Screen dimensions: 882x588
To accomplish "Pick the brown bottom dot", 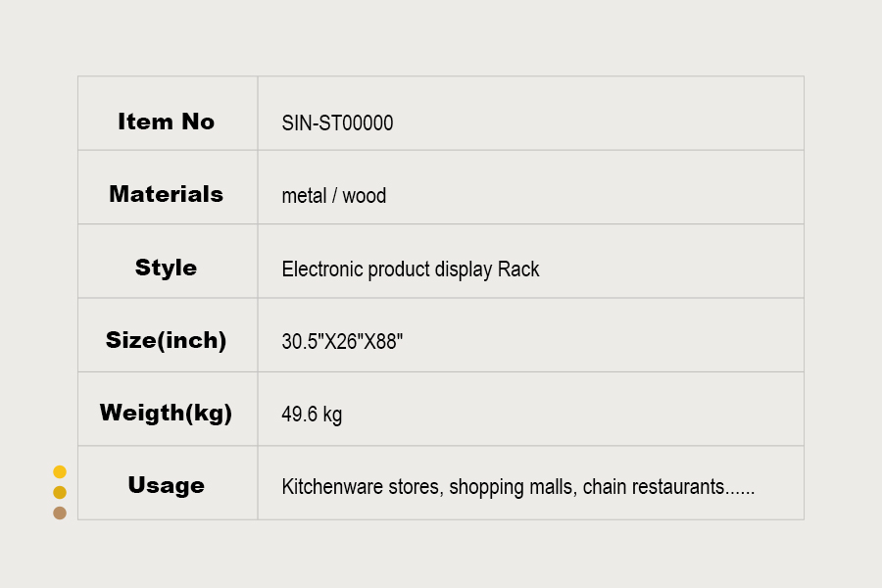I will pyautogui.click(x=60, y=513).
